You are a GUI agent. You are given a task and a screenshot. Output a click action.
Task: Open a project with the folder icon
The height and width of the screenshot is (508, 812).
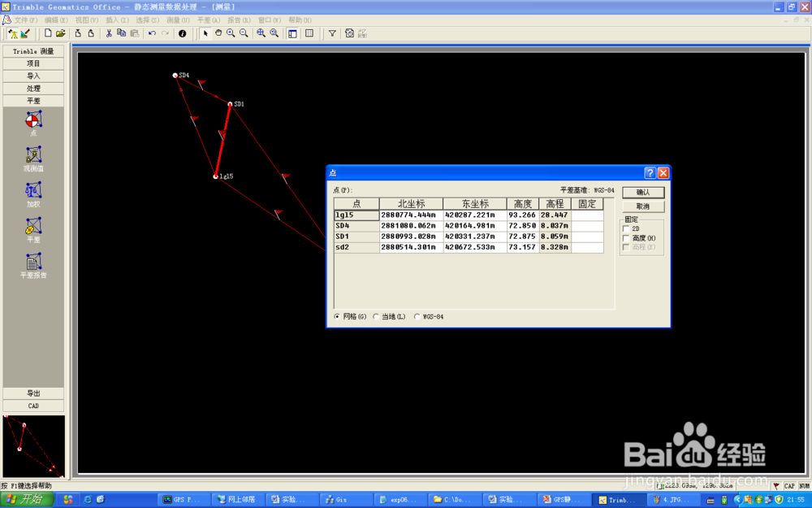[61, 33]
